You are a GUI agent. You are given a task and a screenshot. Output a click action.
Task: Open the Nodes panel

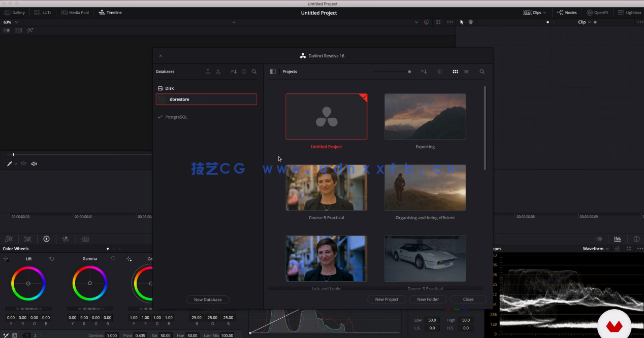(567, 12)
